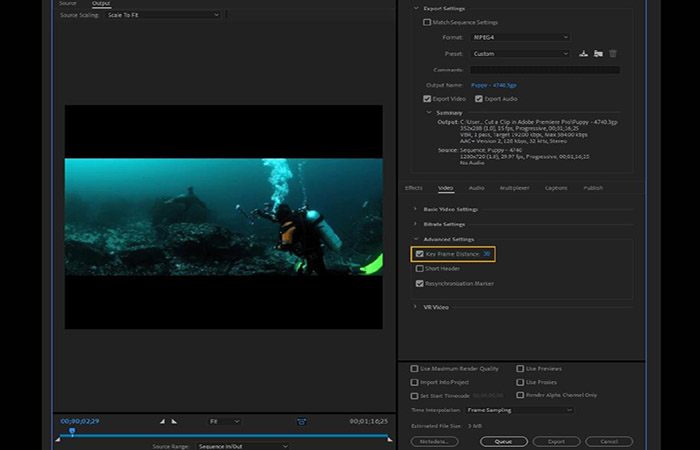The image size is (700, 450).
Task: Collapse the Export Settings section
Action: tap(416, 8)
